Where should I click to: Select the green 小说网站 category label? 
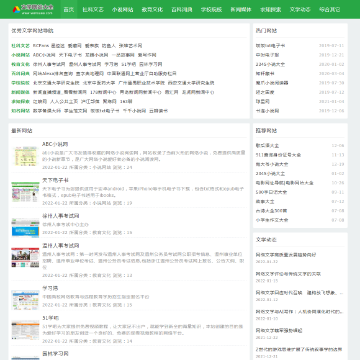21,55
